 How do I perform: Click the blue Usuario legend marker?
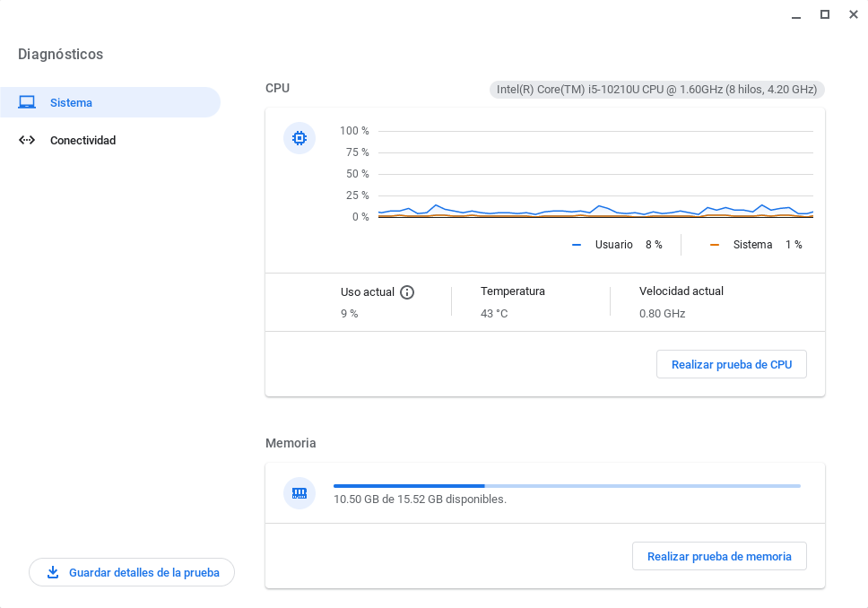(x=577, y=244)
